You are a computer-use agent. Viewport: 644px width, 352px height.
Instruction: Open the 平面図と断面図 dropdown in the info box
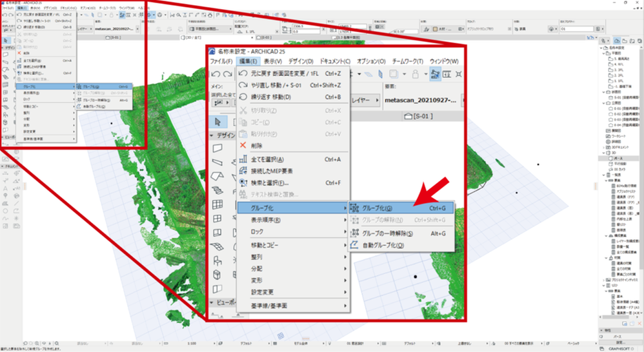pos(211,29)
